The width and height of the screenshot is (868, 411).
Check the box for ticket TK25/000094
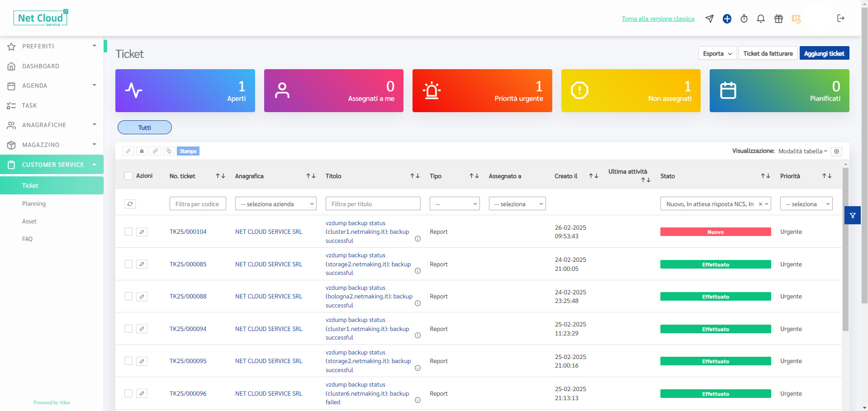128,329
